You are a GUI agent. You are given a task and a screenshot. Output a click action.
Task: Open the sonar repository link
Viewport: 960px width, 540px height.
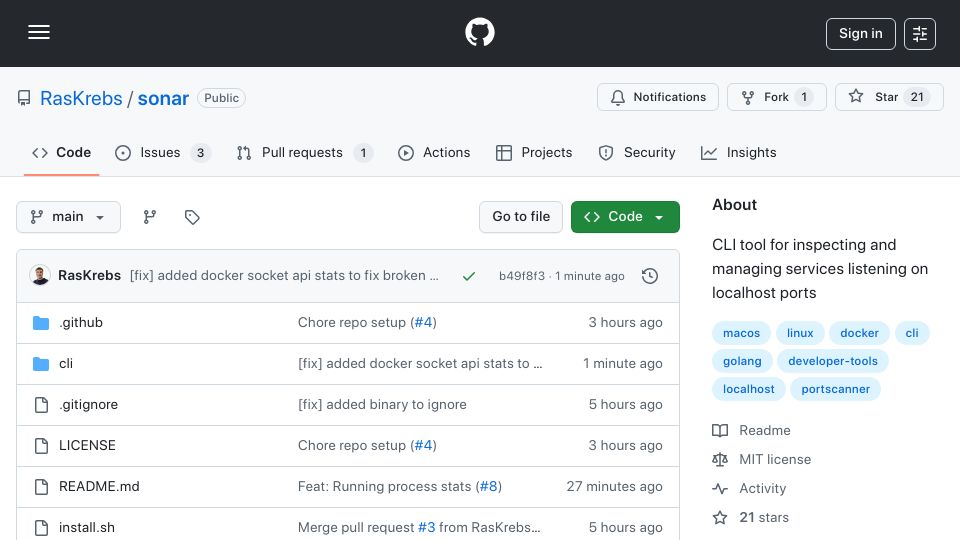click(x=163, y=98)
